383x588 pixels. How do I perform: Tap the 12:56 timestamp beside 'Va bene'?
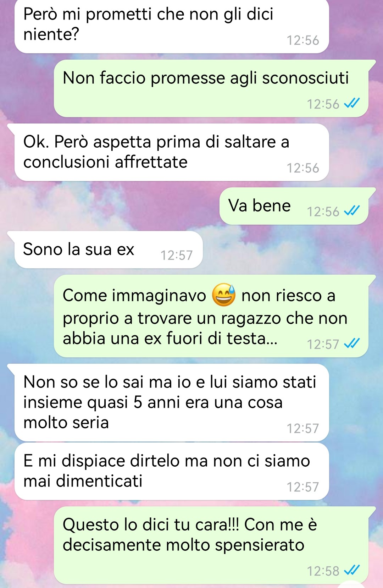(323, 211)
